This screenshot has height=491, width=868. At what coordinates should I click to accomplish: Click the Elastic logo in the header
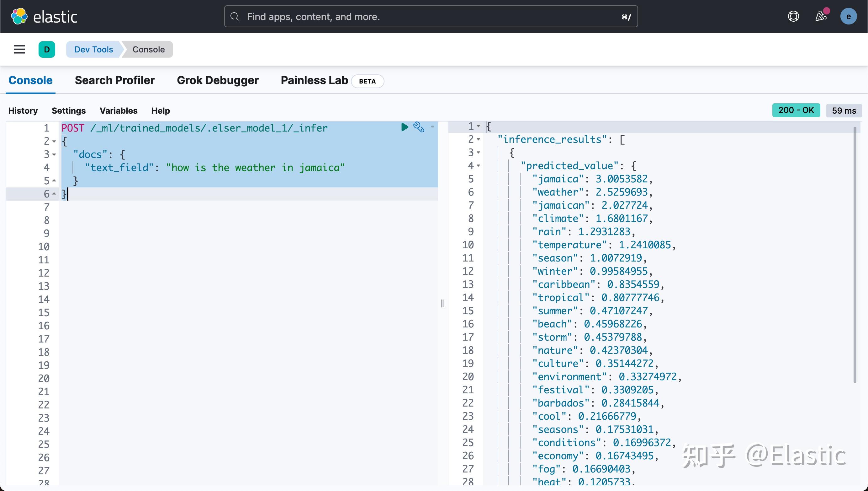tap(45, 16)
